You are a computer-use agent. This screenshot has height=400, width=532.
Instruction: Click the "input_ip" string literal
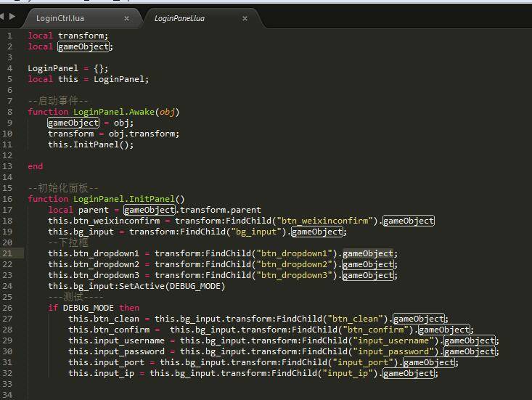[348, 374]
